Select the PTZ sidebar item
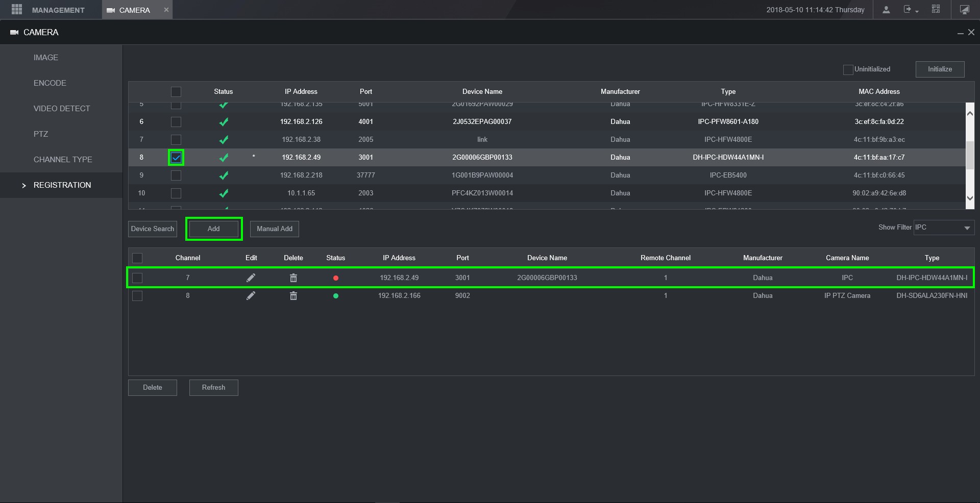 coord(41,134)
